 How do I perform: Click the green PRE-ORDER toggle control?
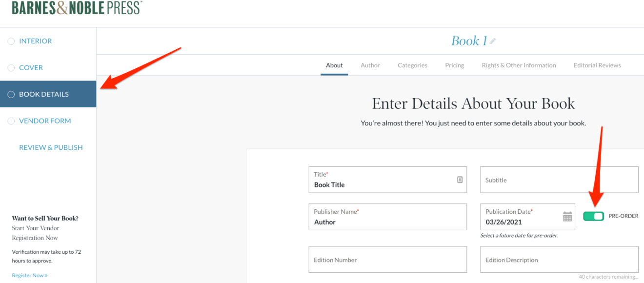click(593, 216)
